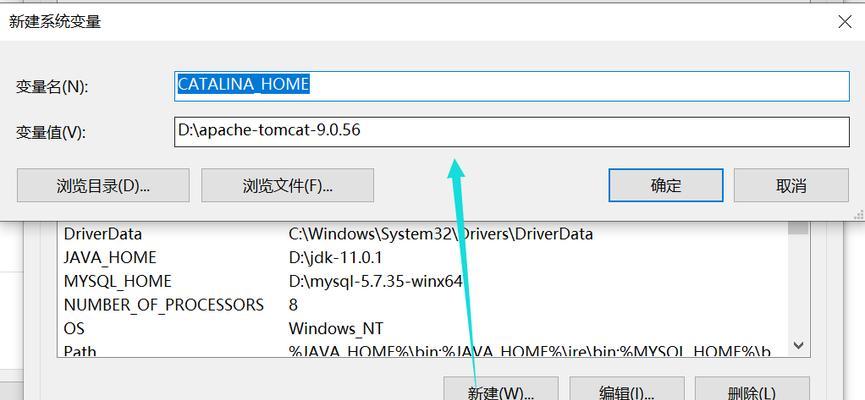Click the 变量值(V): label
The image size is (865, 400).
tap(51, 132)
